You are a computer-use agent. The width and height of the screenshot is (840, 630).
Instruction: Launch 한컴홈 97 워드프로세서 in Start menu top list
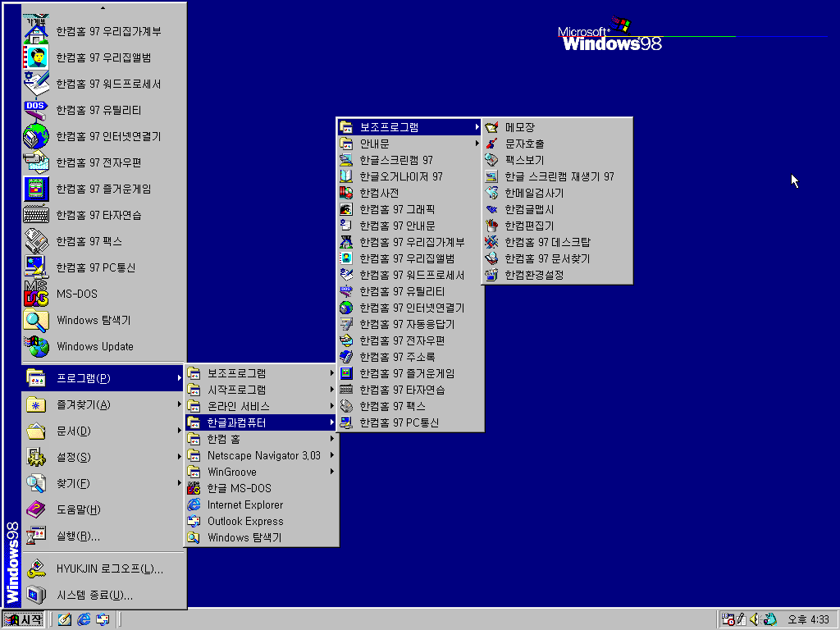tap(104, 84)
